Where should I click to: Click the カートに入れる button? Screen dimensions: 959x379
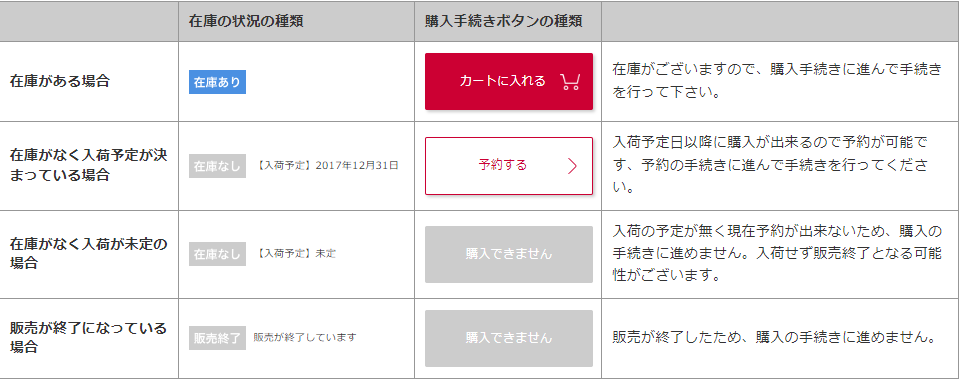click(509, 81)
